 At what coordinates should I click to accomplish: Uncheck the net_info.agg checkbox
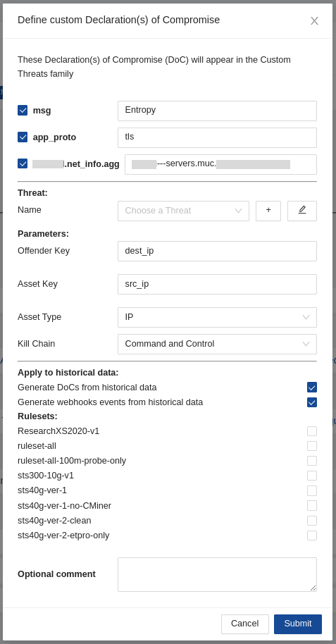pos(23,163)
